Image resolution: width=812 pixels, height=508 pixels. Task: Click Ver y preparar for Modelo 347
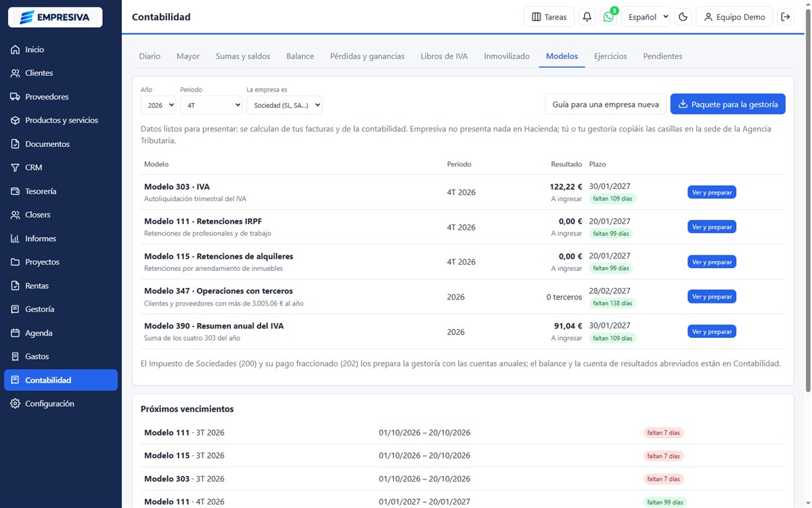coord(712,297)
